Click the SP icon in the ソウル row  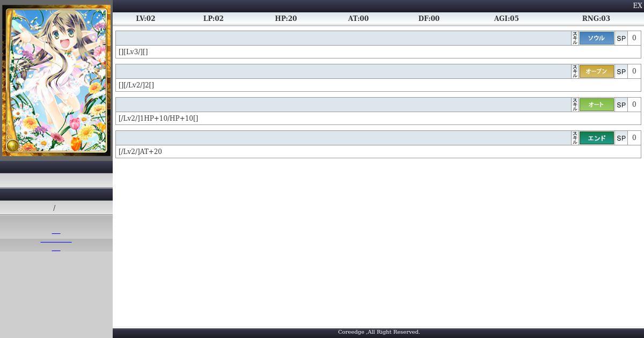621,38
